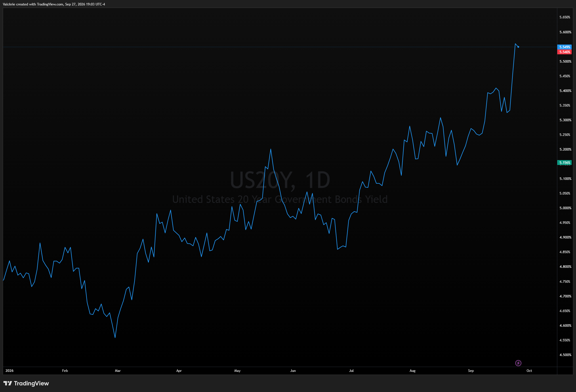Click the TradingView logo at bottom left
Image resolution: width=576 pixels, height=392 pixels.
26,383
